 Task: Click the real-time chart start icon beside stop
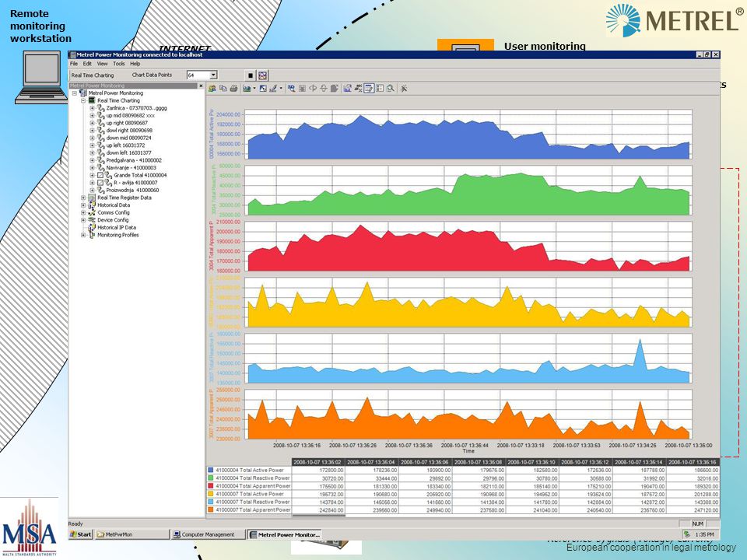pos(262,75)
